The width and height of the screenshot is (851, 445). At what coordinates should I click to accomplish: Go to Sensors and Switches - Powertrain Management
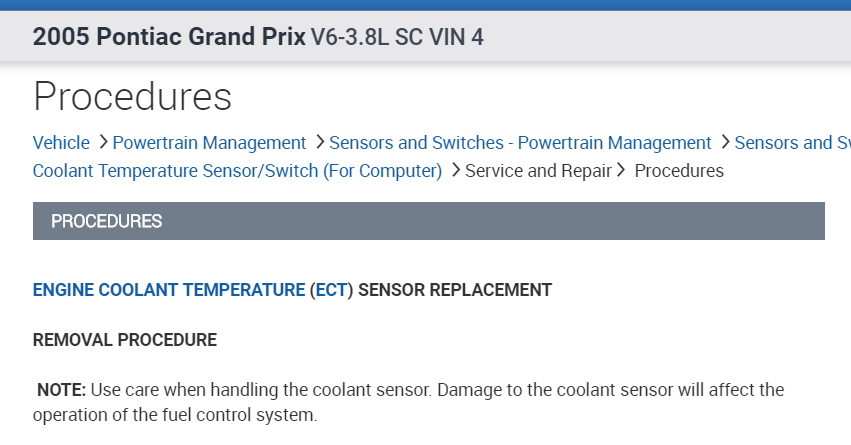pos(520,143)
